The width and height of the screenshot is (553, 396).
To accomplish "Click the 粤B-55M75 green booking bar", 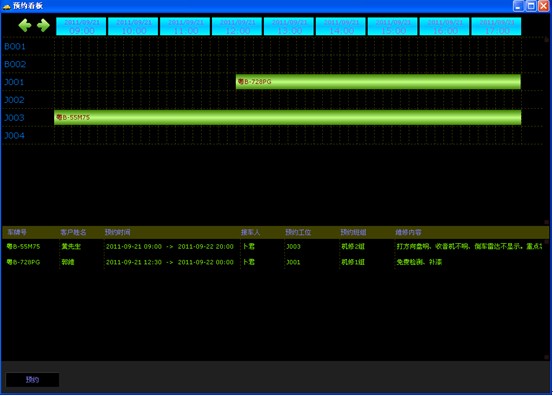I will pos(287,117).
